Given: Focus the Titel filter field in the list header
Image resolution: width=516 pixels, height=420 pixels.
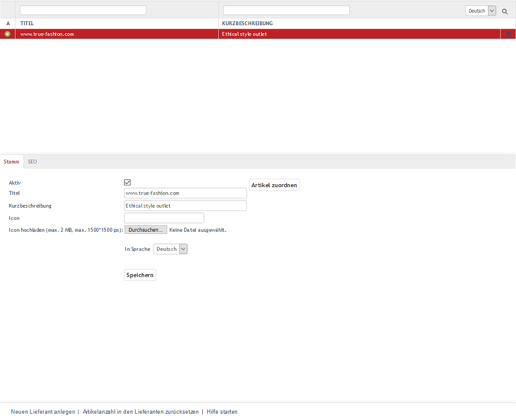Looking at the screenshot, I should click(x=83, y=10).
